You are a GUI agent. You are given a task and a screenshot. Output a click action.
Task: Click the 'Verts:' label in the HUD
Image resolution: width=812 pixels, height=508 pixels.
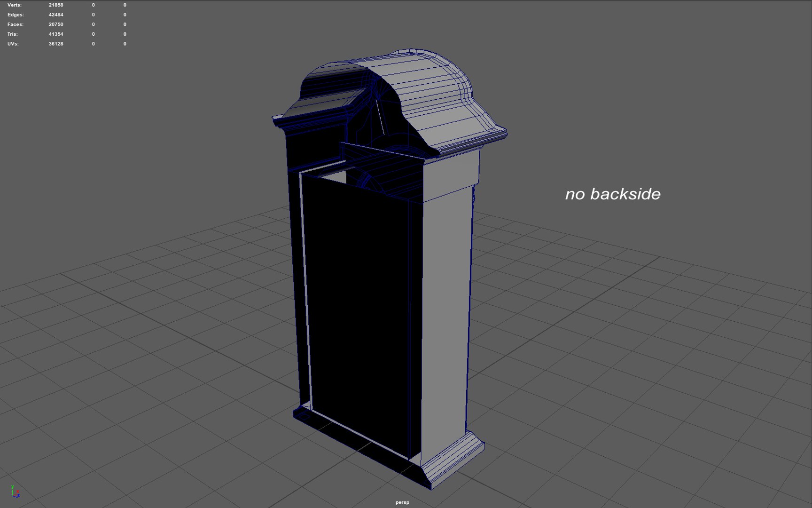tap(15, 5)
